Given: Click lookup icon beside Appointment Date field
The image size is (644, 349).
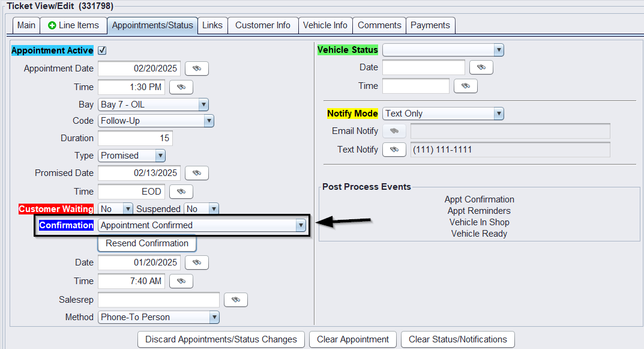Looking at the screenshot, I should [x=196, y=68].
